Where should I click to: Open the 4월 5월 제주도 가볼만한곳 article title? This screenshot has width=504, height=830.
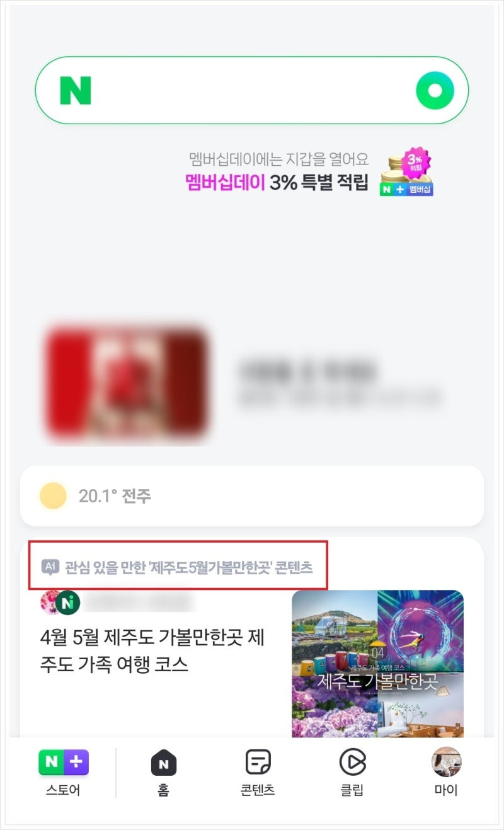(x=152, y=651)
